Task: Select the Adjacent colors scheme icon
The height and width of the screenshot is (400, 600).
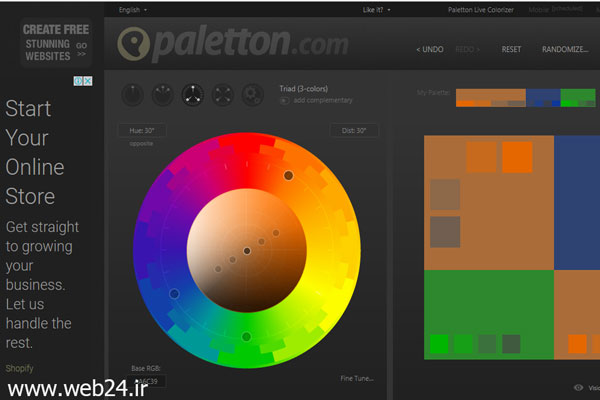Action: [163, 95]
